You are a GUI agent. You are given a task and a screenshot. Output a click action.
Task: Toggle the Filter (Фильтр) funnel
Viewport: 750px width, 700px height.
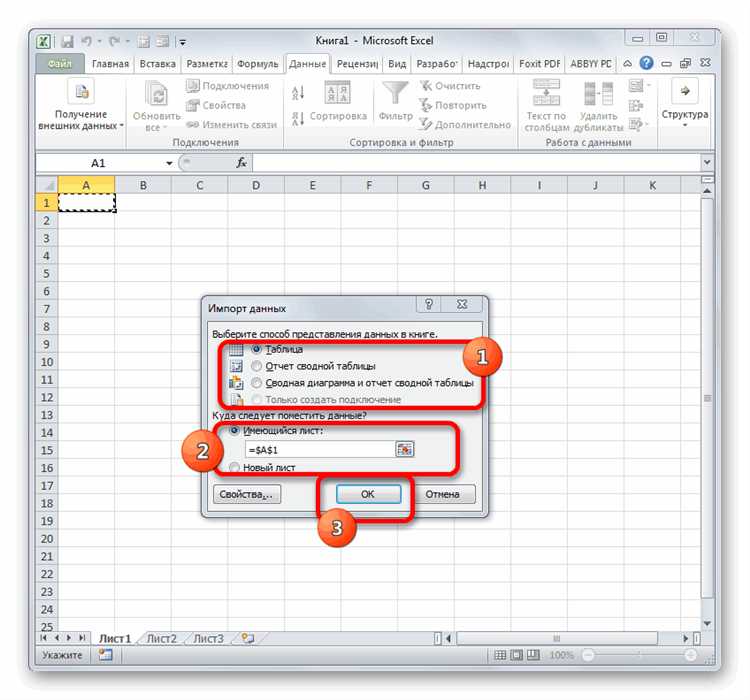395,100
